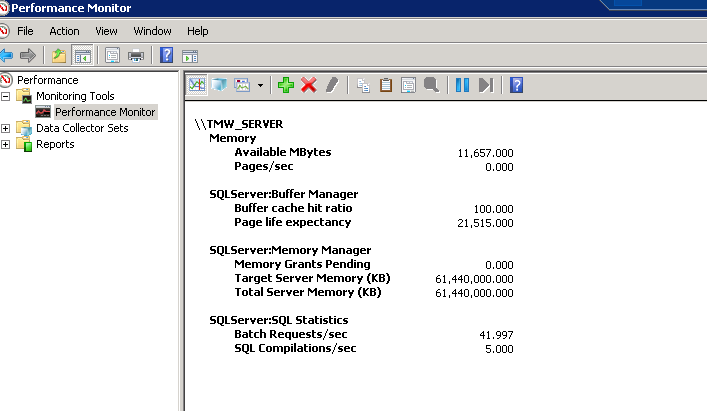Select the Data Collector Sets folder
The width and height of the screenshot is (707, 411).
pos(82,128)
